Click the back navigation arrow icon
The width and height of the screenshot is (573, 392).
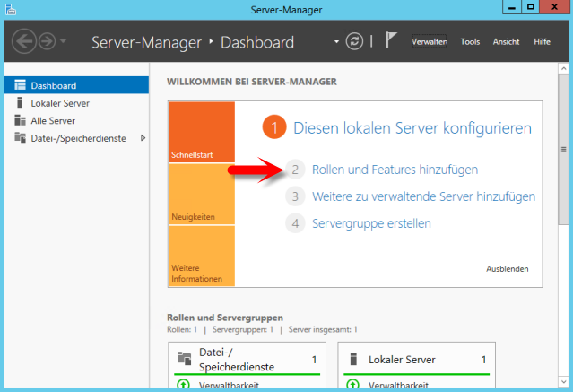click(24, 42)
